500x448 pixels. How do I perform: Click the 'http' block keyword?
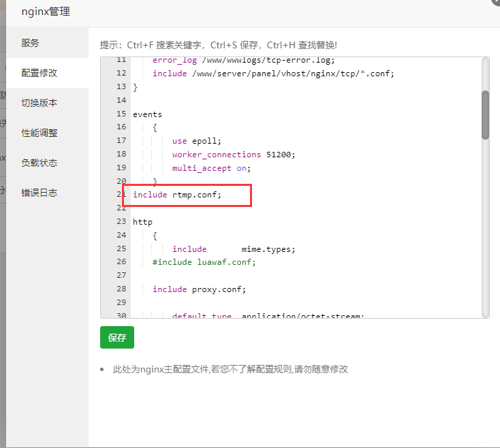pos(142,222)
